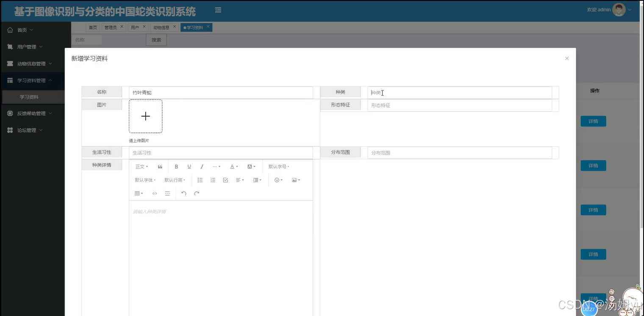The image size is (644, 316).
Task: Expand the dropdown arrow beside admin avatar
Action: (630, 10)
